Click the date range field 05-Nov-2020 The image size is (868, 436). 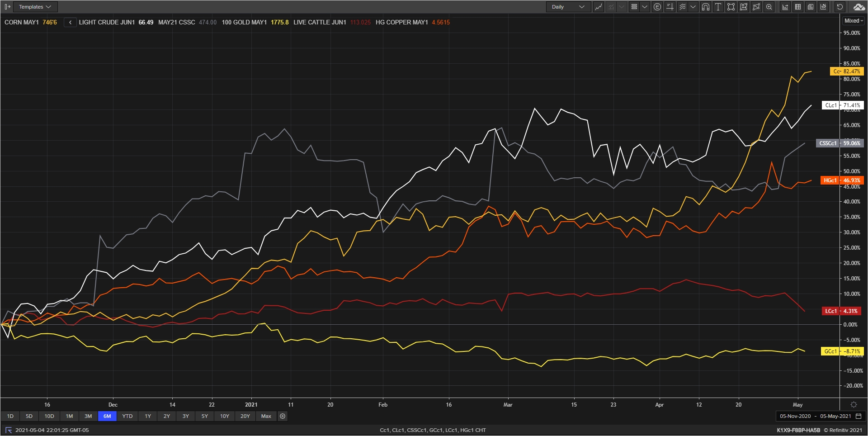point(795,416)
